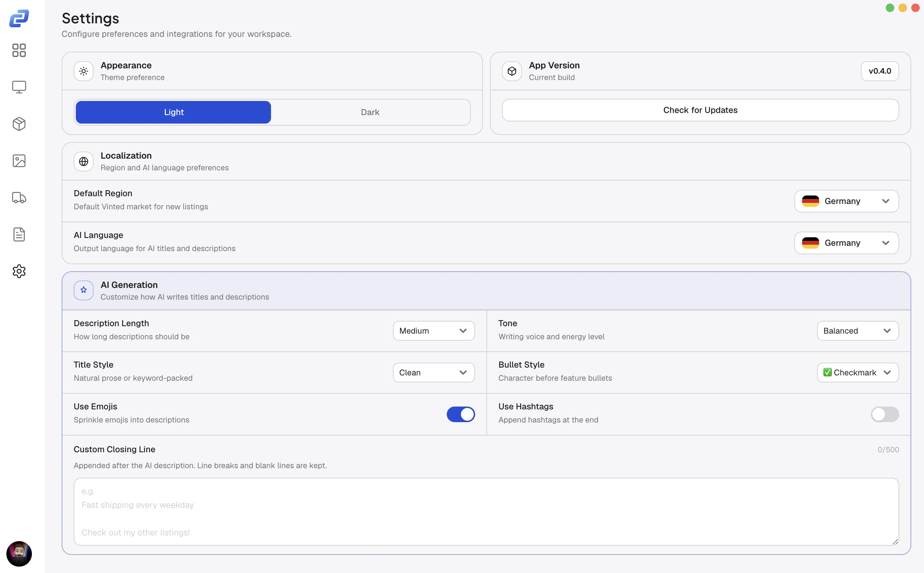Click the Title Style label

(93, 364)
